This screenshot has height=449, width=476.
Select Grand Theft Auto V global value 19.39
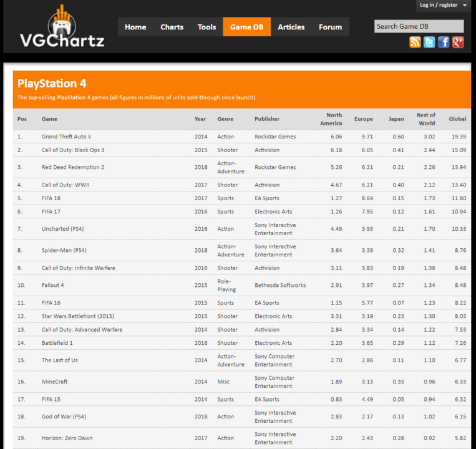pyautogui.click(x=459, y=137)
